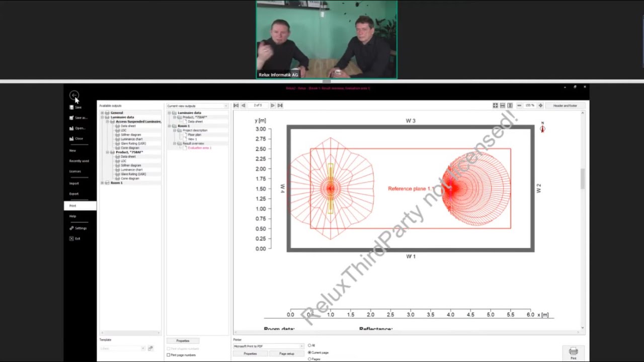The image size is (644, 362).
Task: Click the Save as icon
Action: 71,118
